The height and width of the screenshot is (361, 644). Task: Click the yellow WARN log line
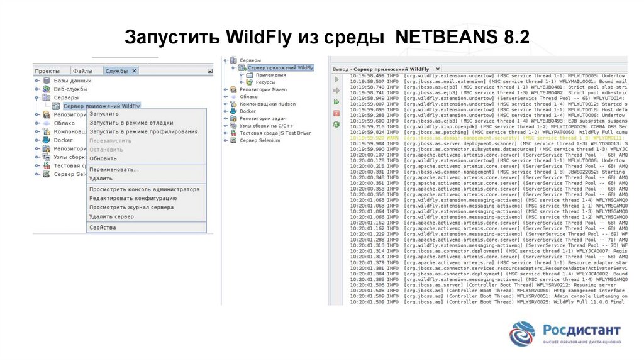coord(488,138)
